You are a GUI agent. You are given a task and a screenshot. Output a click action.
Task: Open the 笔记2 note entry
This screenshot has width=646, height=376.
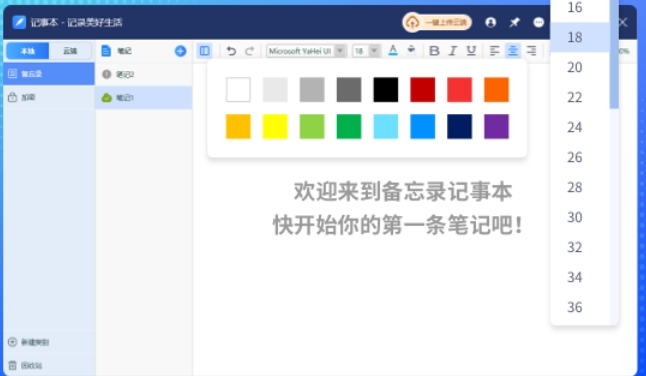point(143,74)
